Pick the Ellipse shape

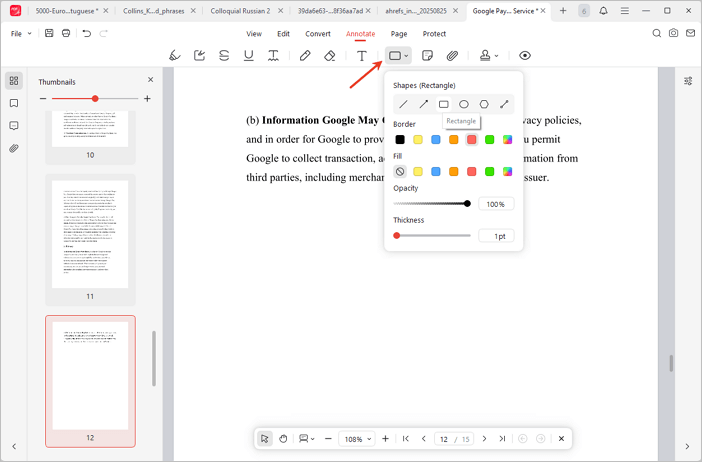(464, 104)
